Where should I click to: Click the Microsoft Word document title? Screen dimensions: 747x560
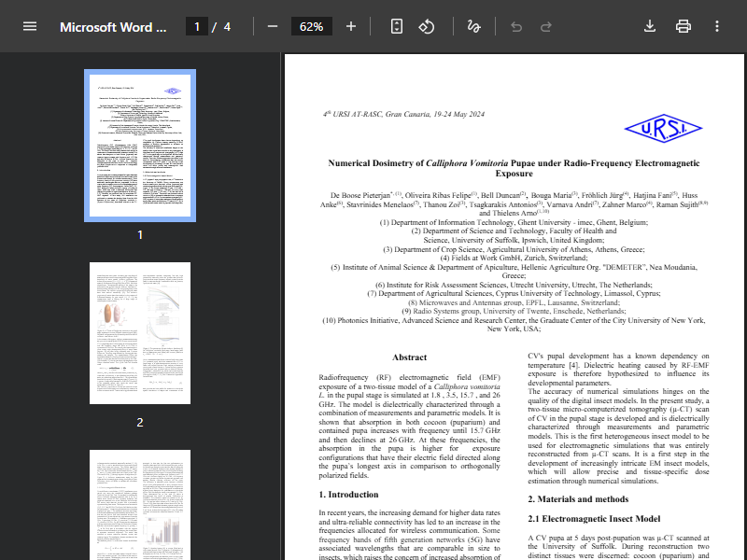(113, 27)
